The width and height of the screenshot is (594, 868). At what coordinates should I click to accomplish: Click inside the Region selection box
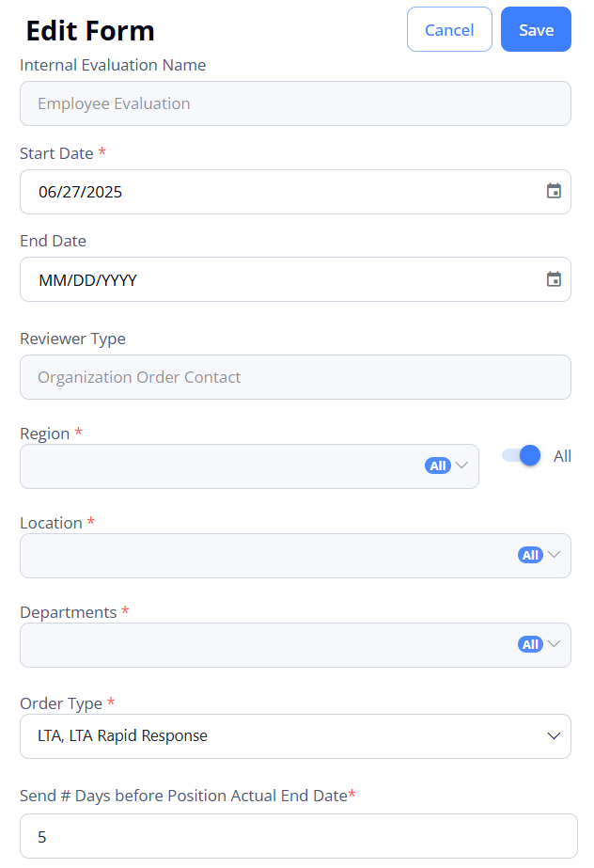pyautogui.click(x=216, y=466)
